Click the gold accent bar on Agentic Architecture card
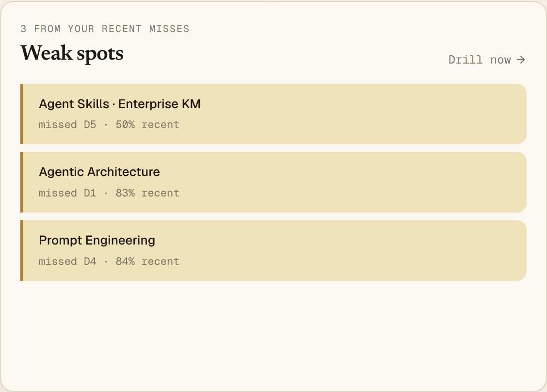Screen dimensions: 547x392 click(x=22, y=182)
